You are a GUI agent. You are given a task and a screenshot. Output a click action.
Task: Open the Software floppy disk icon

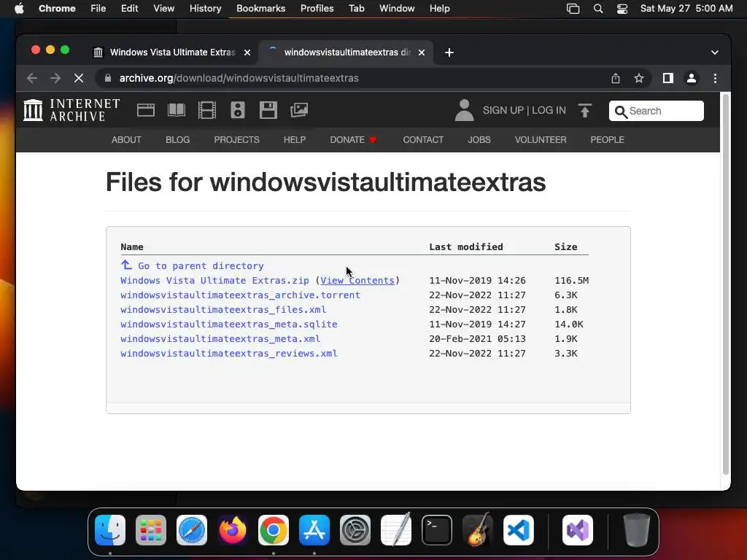click(x=268, y=110)
